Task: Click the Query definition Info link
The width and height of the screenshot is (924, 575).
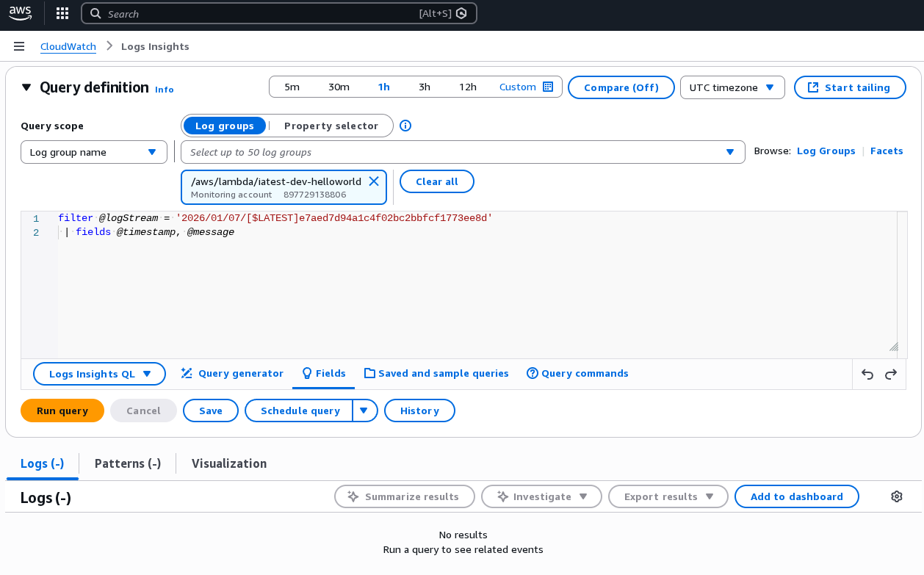Action: (x=165, y=90)
